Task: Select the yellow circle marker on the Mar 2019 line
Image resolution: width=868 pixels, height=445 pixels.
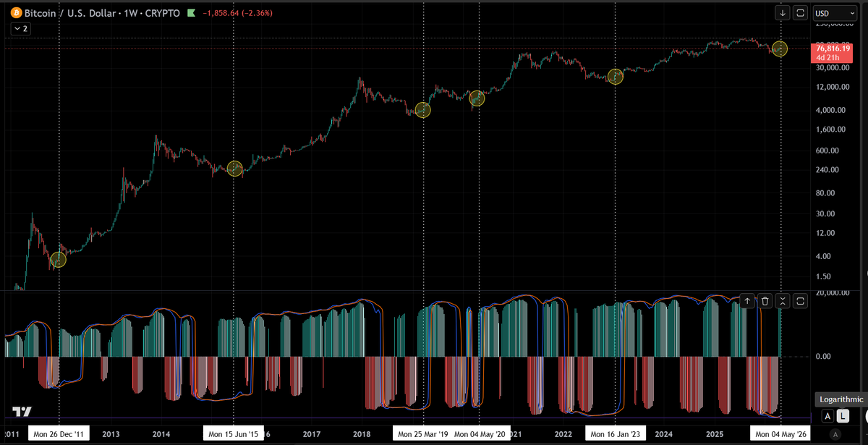Action: coord(423,110)
